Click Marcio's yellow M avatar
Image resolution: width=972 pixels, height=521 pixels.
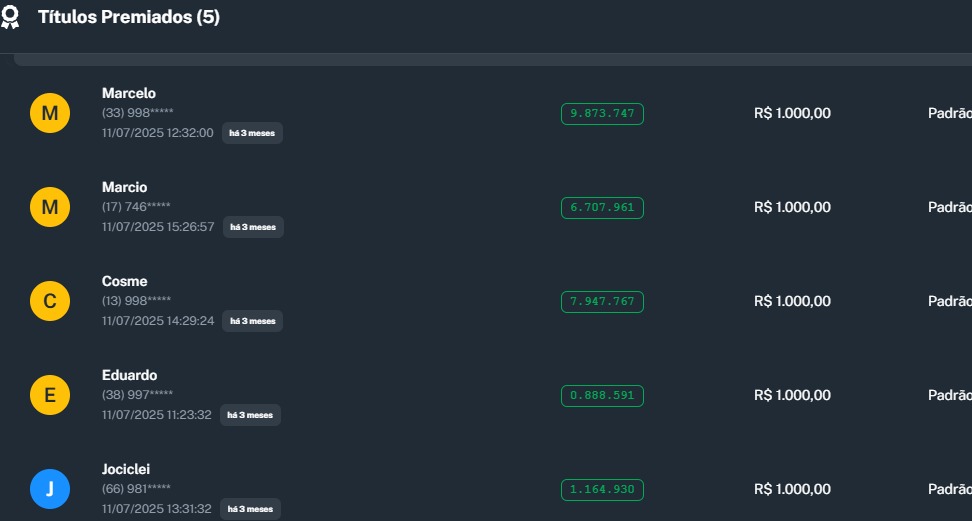(x=50, y=208)
